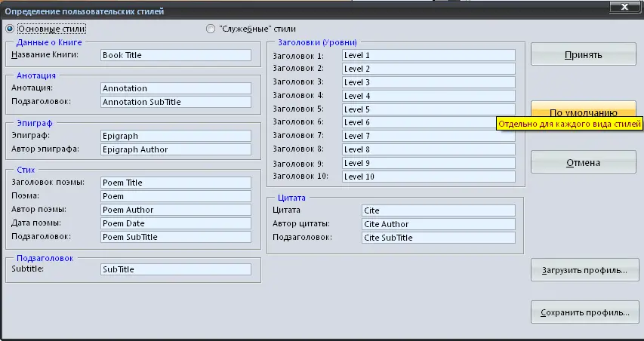The width and height of the screenshot is (644, 341).
Task: Open Загрузить профиль dialog
Action: coord(585,270)
